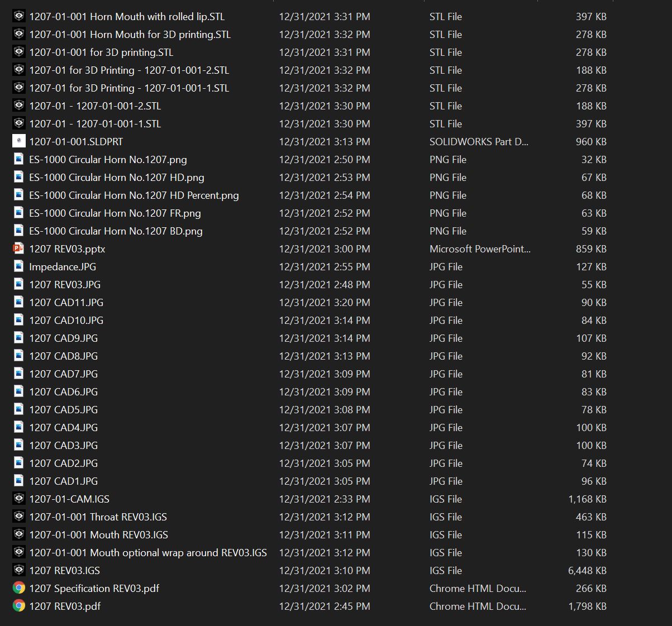Select 1207-01 for 3D Printing - 1207-01-001-2.STL
Viewport: 672px width, 626px height.
point(129,70)
